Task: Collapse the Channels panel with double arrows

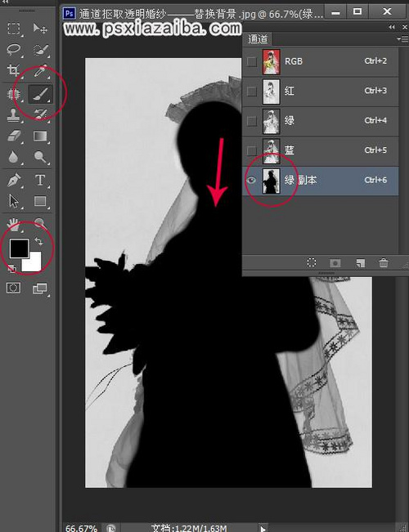Action: tap(392, 27)
